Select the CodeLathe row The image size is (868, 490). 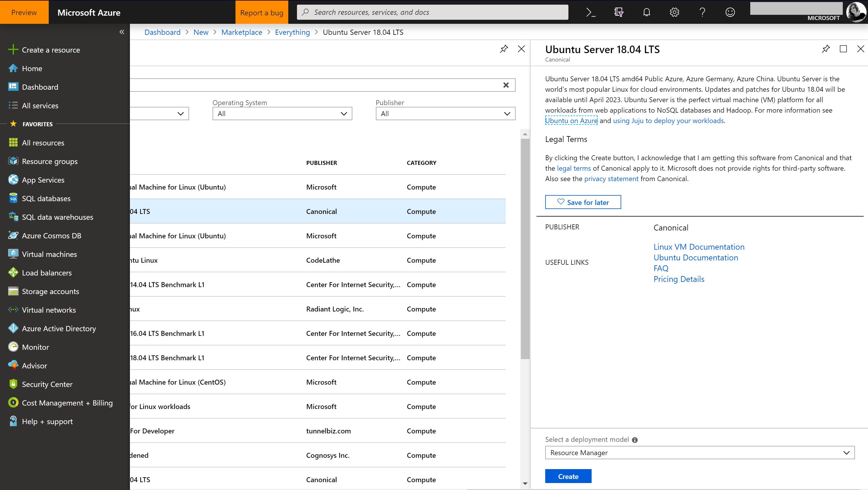(x=318, y=260)
